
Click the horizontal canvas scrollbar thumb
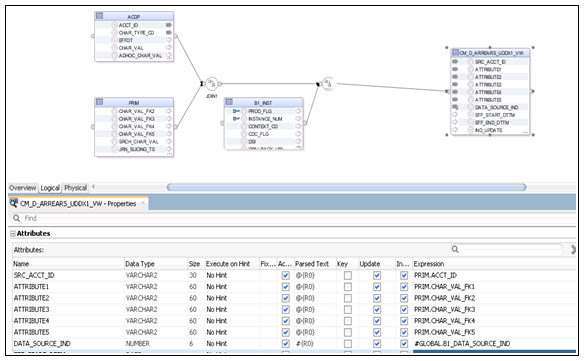pos(346,187)
